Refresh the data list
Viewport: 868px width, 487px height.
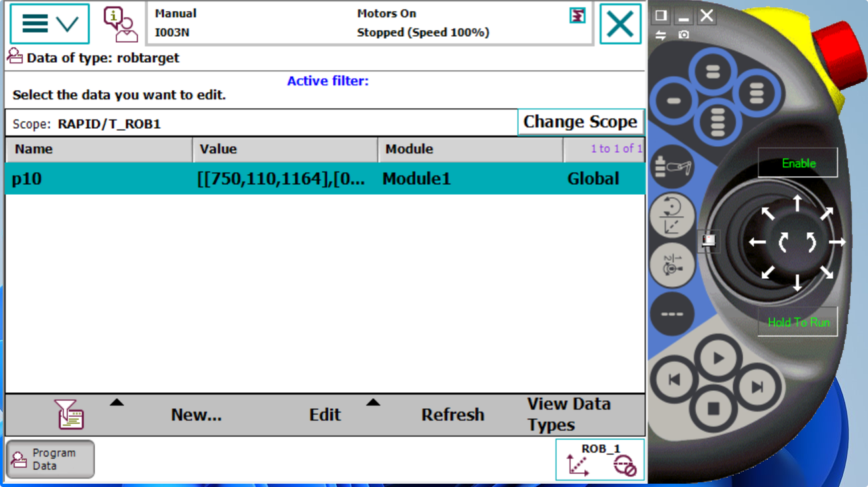(452, 415)
